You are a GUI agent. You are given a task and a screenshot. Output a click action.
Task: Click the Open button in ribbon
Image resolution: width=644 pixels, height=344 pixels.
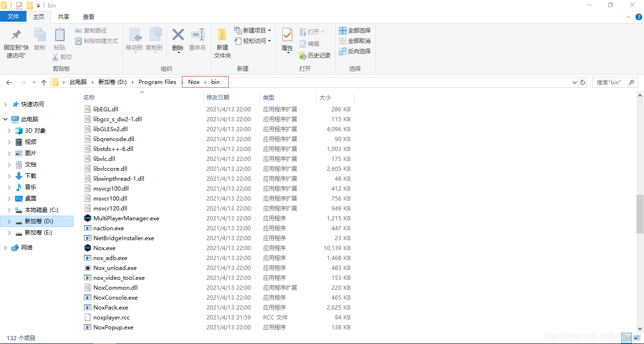[x=312, y=32]
